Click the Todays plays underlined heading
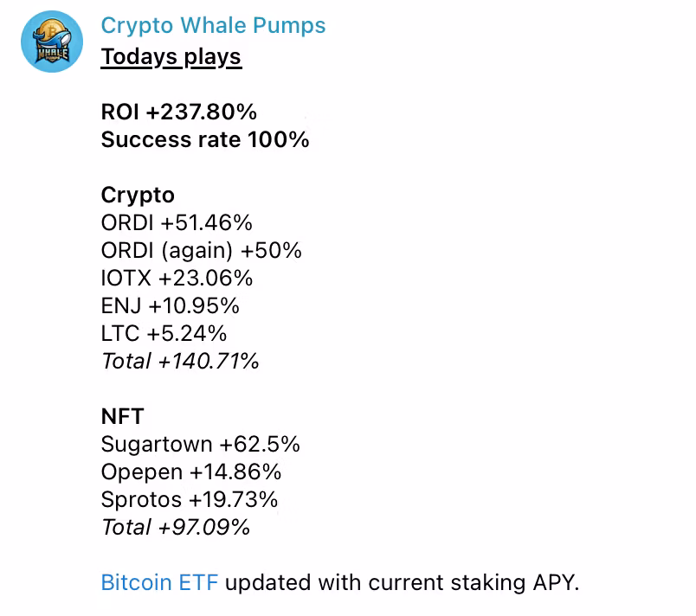This screenshot has width=696, height=616. 171,57
